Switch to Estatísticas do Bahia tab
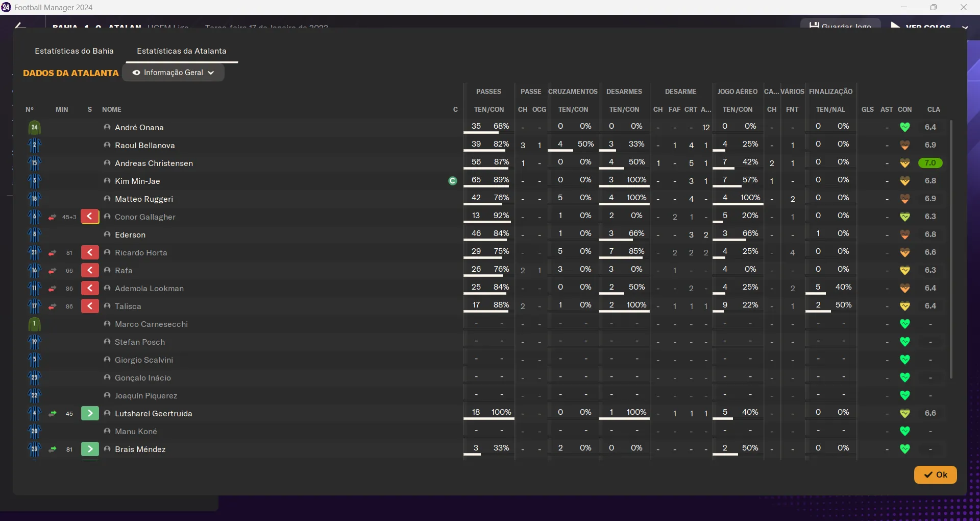Image resolution: width=980 pixels, height=521 pixels. click(75, 51)
